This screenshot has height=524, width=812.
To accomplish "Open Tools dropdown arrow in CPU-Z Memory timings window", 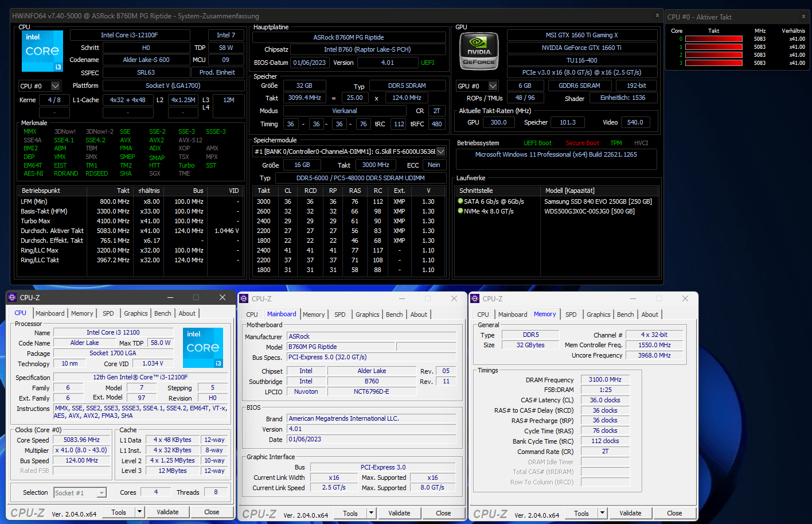I will click(602, 513).
